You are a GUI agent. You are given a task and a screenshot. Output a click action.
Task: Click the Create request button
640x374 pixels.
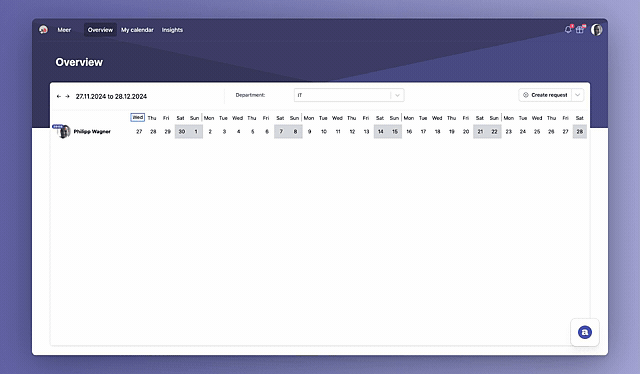click(545, 95)
